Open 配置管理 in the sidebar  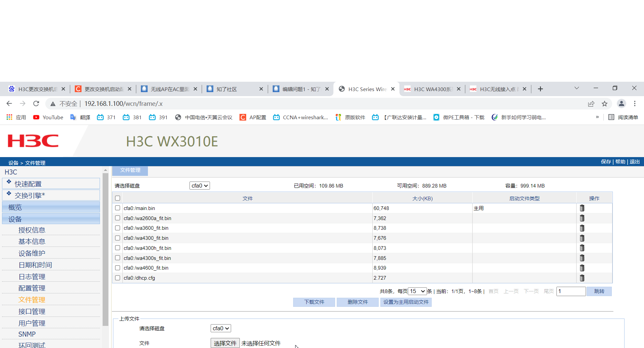pyautogui.click(x=32, y=288)
